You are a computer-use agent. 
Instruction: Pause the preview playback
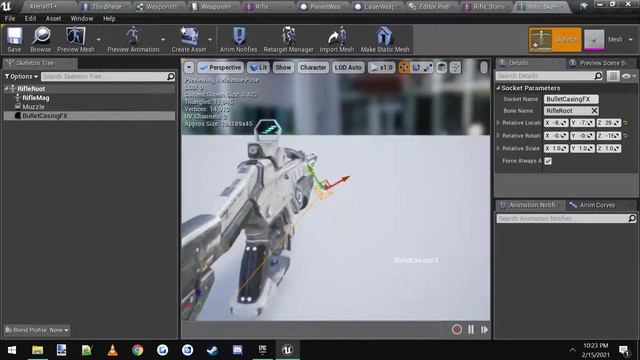(x=471, y=329)
